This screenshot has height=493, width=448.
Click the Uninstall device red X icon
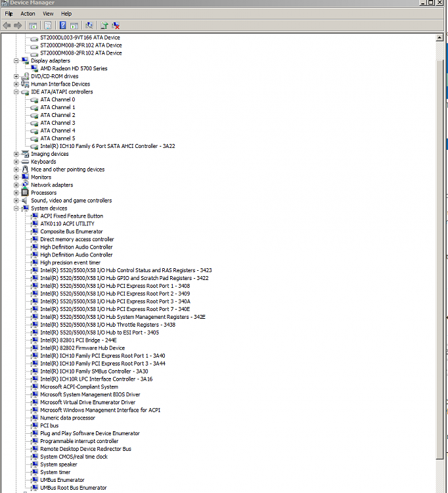[116, 26]
